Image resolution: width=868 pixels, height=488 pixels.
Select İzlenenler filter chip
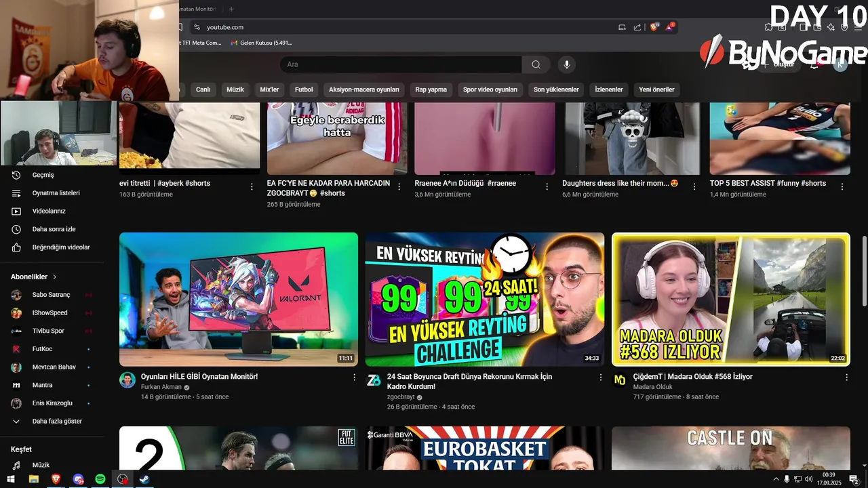[x=609, y=89]
